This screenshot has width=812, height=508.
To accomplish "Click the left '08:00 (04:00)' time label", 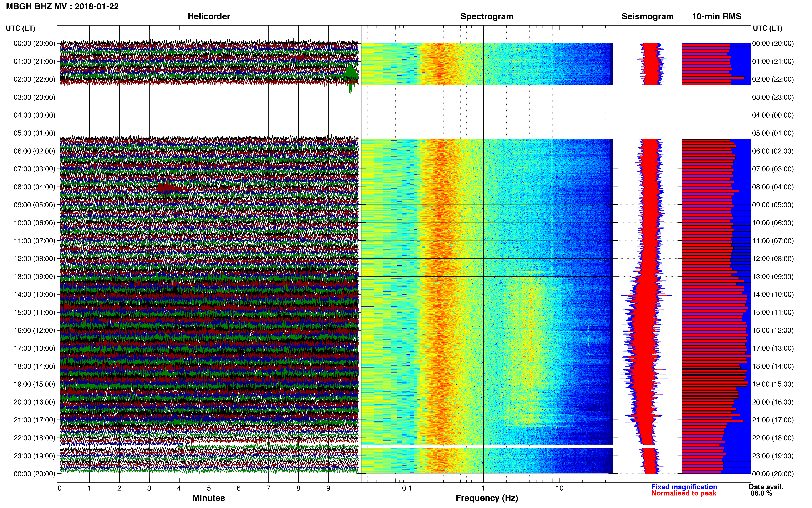I will [34, 187].
